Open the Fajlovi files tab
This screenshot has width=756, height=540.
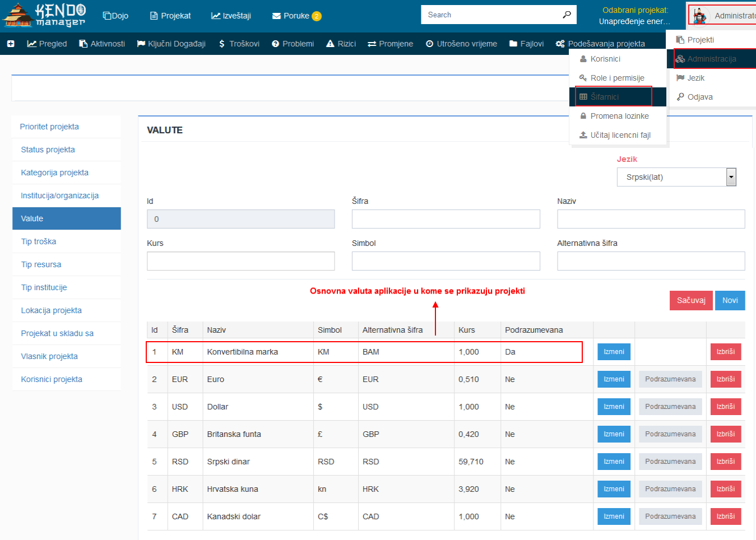pos(526,44)
